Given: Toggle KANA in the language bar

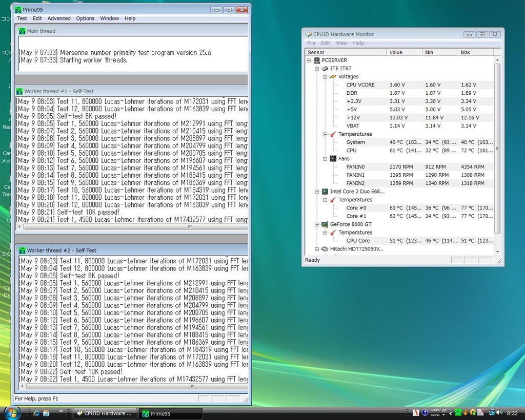Looking at the screenshot, I should click(x=435, y=415).
